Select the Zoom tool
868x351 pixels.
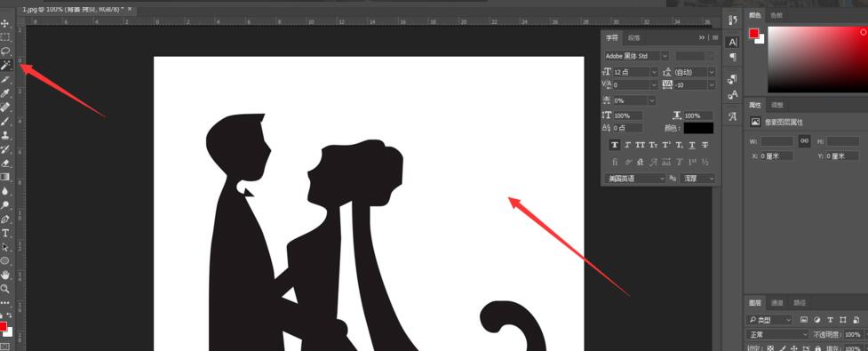tap(5, 289)
